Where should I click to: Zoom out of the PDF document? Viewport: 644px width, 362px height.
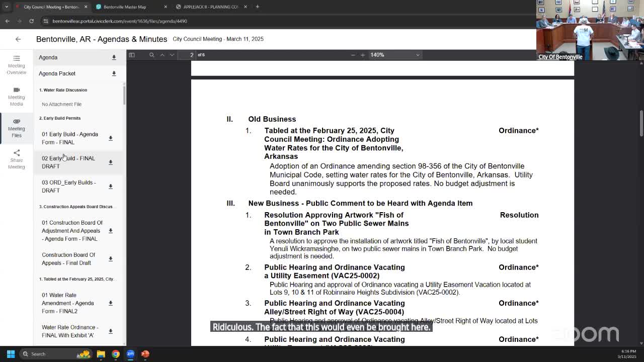tap(353, 55)
